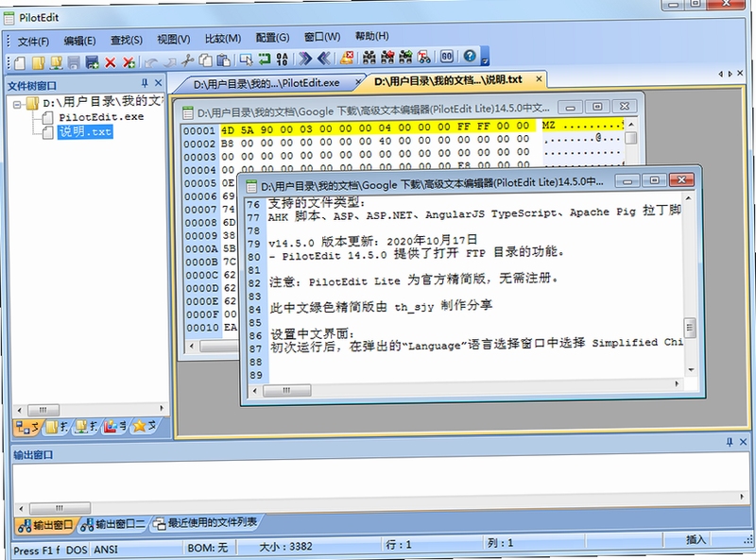
Task: Click the red X Close file icon
Action: 111,62
